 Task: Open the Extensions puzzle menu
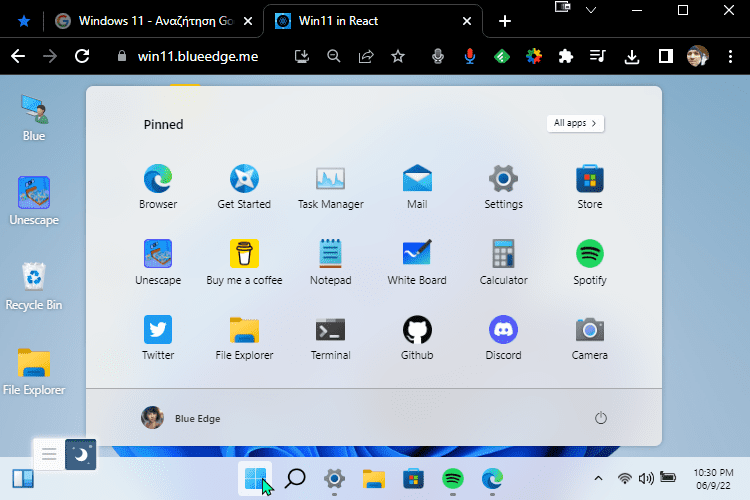coord(566,56)
